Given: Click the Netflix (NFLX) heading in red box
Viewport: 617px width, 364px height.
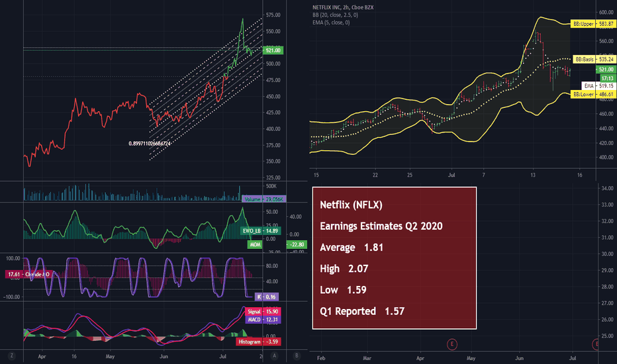Looking at the screenshot, I should [x=351, y=205].
